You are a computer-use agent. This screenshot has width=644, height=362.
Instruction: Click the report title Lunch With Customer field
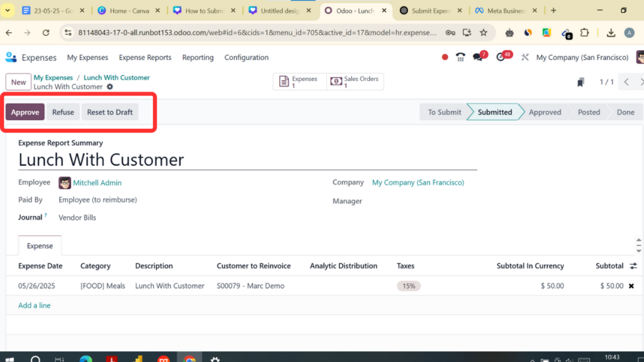(x=248, y=160)
